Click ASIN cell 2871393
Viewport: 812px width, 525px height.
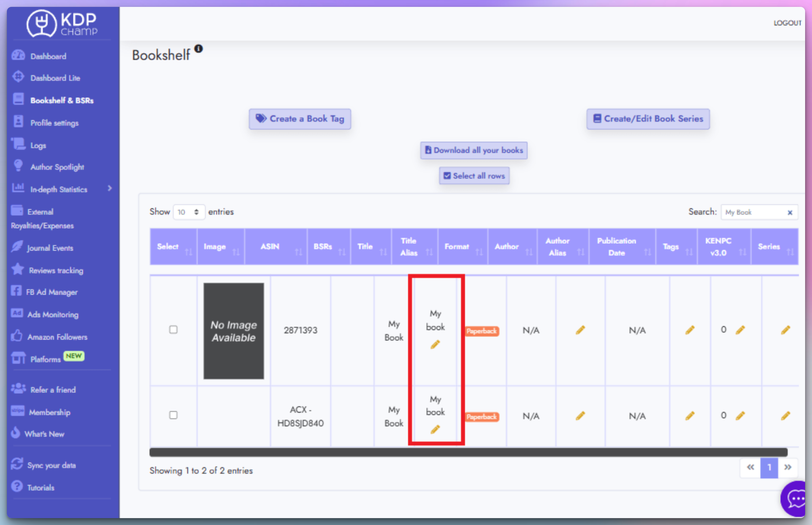coord(301,330)
